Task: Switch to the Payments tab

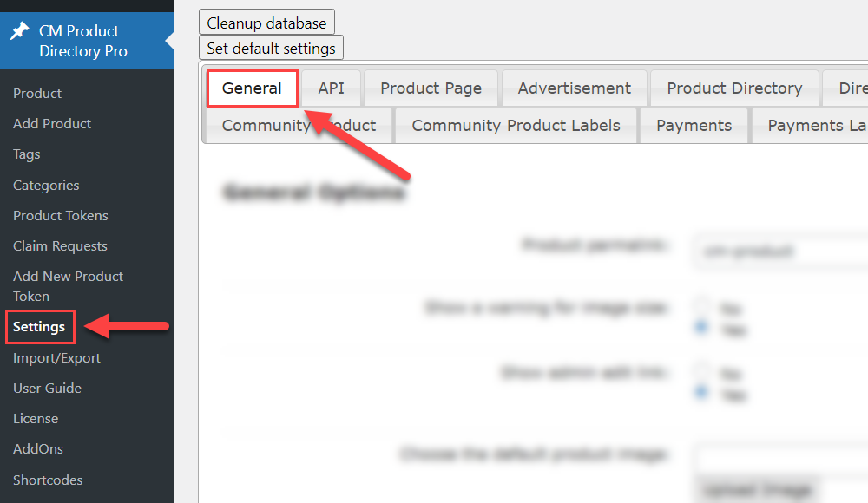Action: (694, 126)
